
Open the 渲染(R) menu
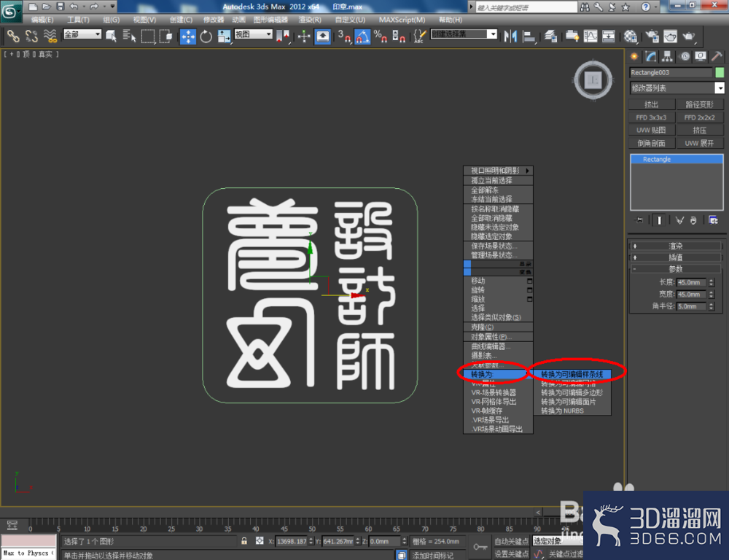[x=310, y=20]
